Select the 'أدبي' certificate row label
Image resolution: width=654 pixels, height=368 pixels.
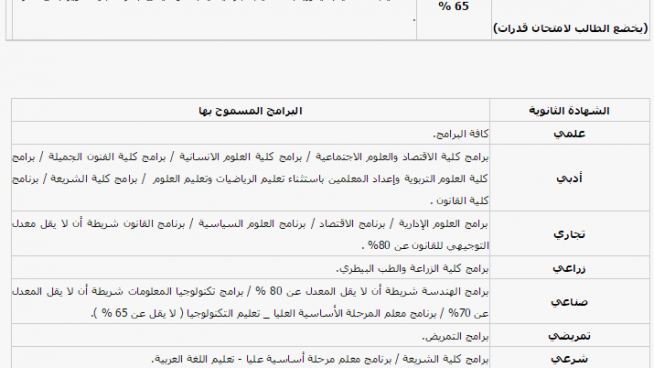click(569, 178)
